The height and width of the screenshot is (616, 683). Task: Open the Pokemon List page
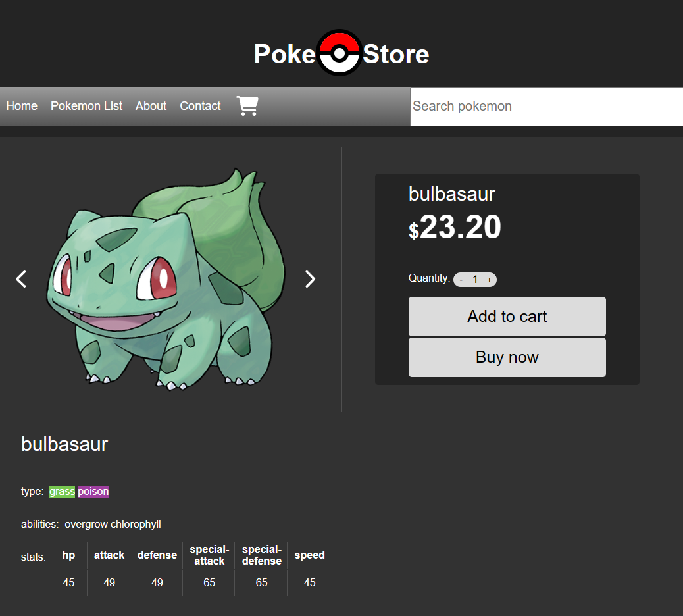pyautogui.click(x=86, y=106)
